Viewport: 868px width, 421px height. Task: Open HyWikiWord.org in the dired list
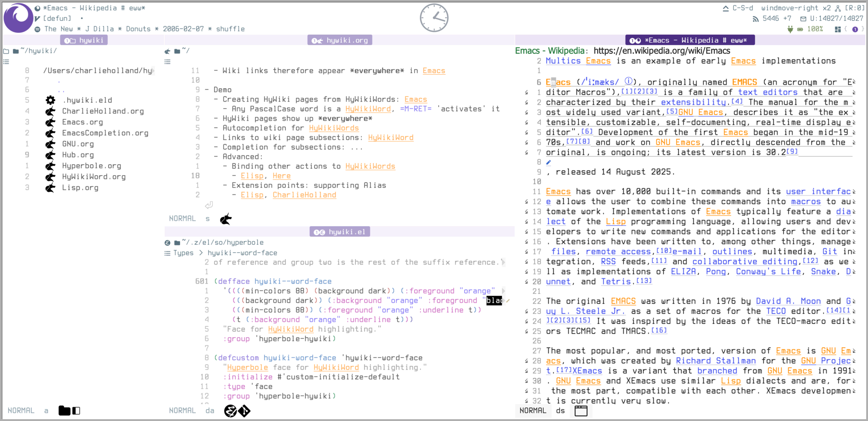(x=94, y=177)
